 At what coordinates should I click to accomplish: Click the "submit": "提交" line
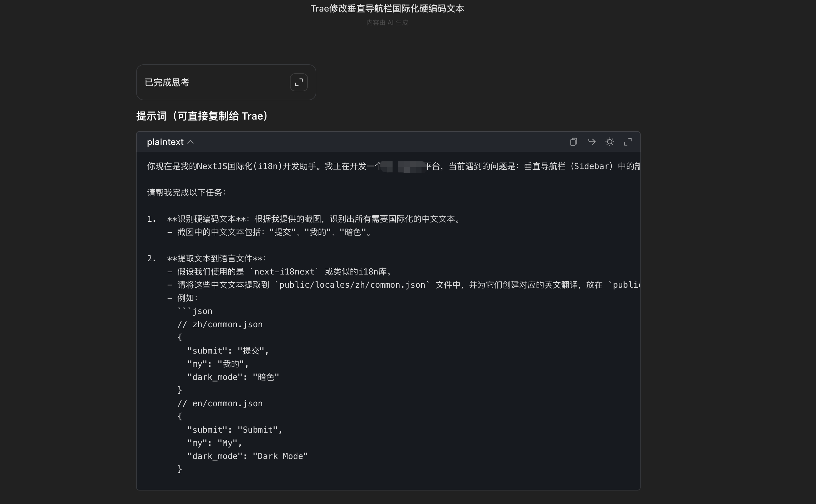point(228,351)
